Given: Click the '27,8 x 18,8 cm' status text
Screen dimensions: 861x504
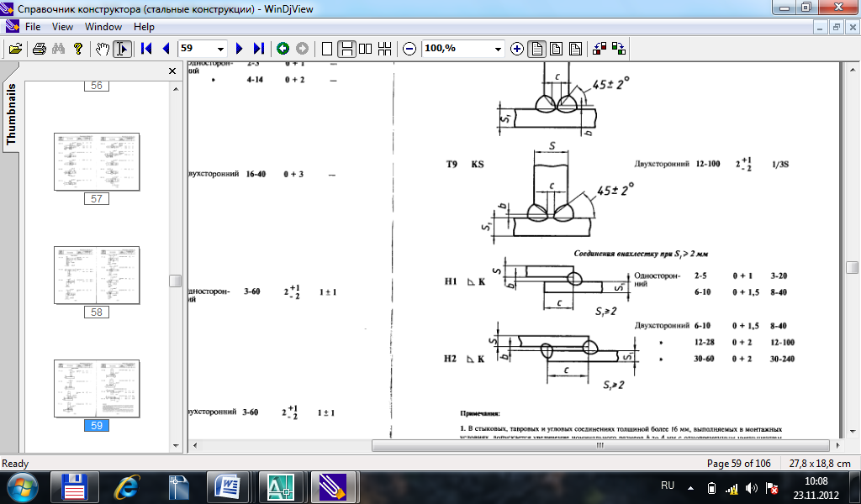Looking at the screenshot, I should [820, 464].
